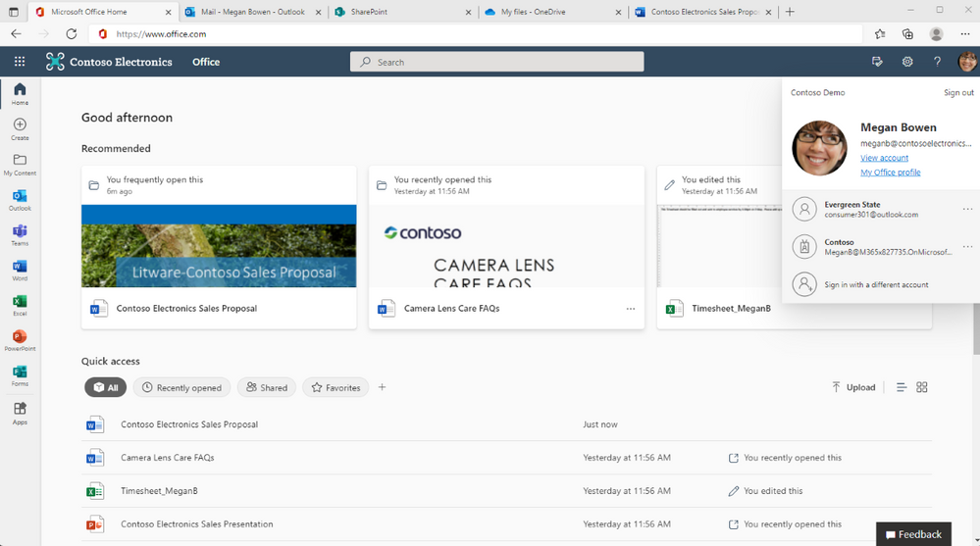Screen dimensions: 980x546
Task: Add a new quick access filter
Action: pos(382,387)
